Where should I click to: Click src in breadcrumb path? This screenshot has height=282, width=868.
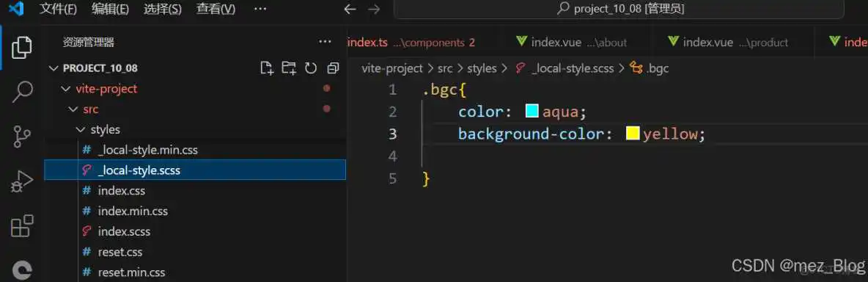(x=445, y=69)
